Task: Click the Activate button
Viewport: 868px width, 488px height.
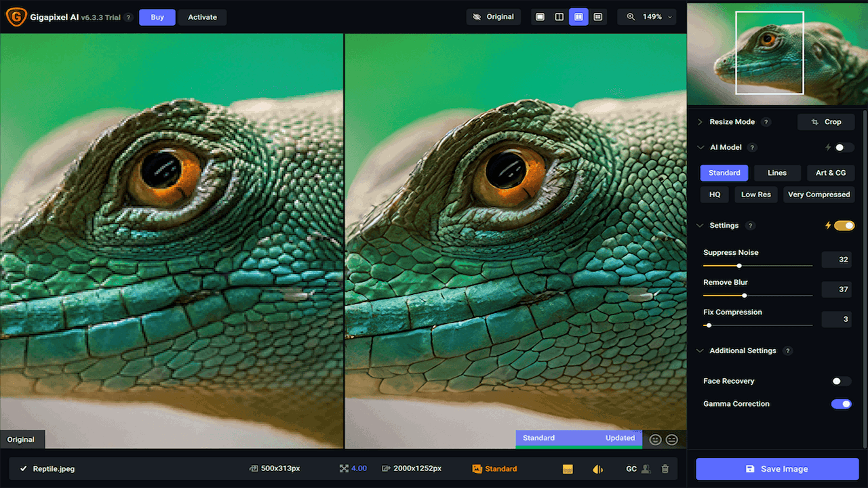Action: pos(202,18)
